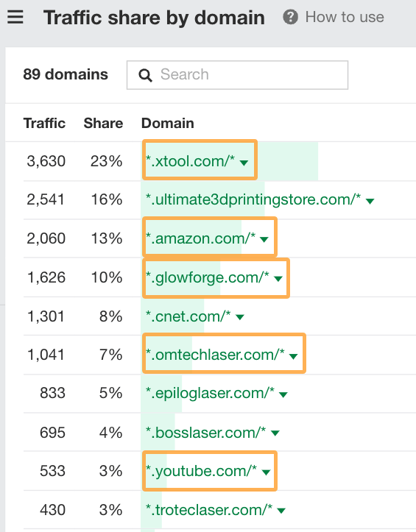Expand the dropdown arrow beside amazon.com

264,240
